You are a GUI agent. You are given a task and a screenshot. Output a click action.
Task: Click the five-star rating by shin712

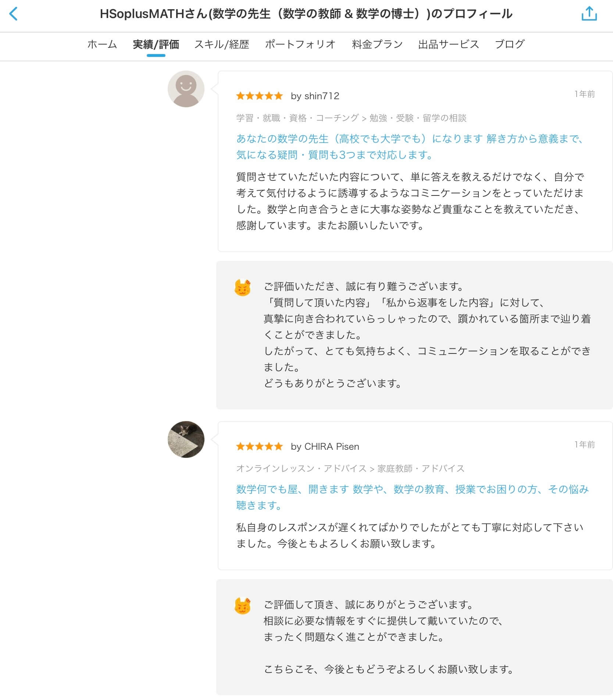click(x=259, y=96)
